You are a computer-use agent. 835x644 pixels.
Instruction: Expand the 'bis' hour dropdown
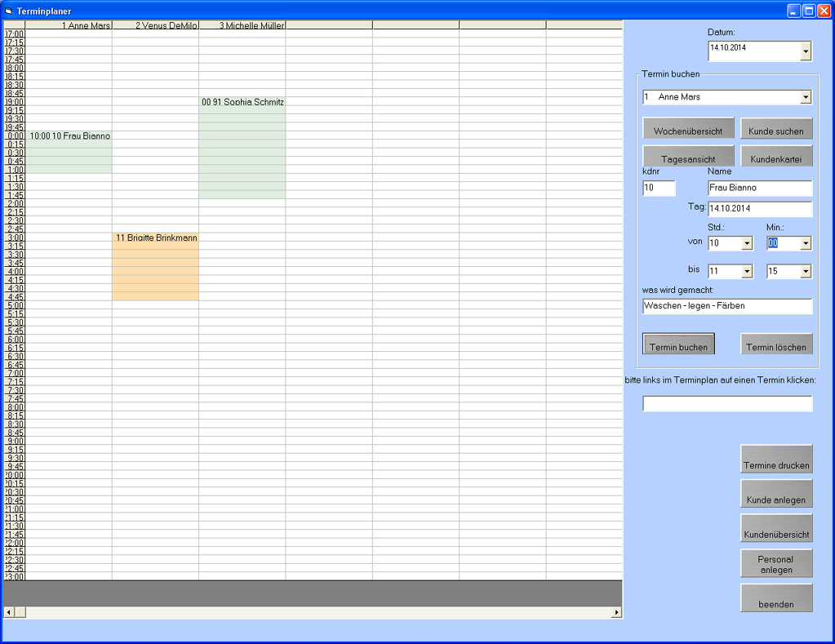pyautogui.click(x=746, y=272)
